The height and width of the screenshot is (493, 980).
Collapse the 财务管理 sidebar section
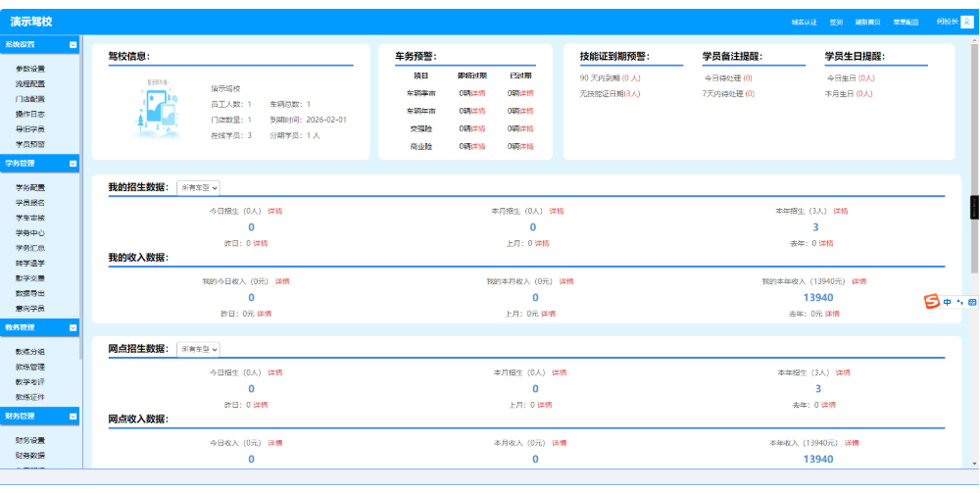[73, 417]
